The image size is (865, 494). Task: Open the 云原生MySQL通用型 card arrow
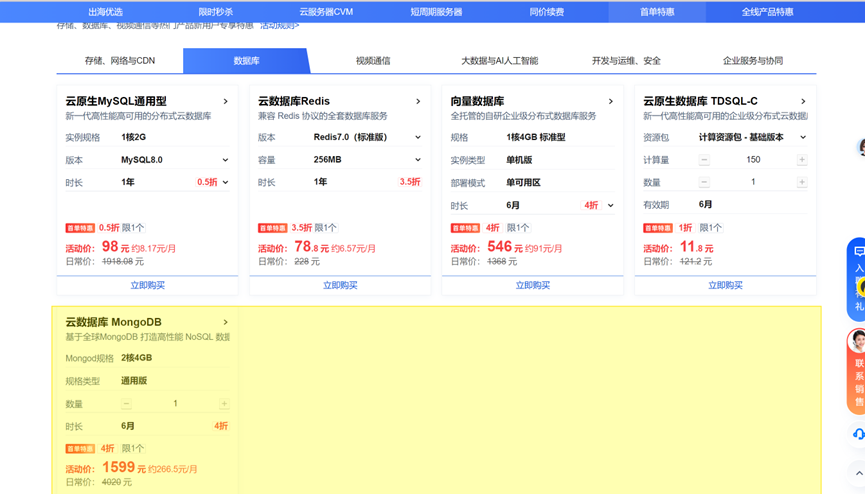click(x=225, y=102)
